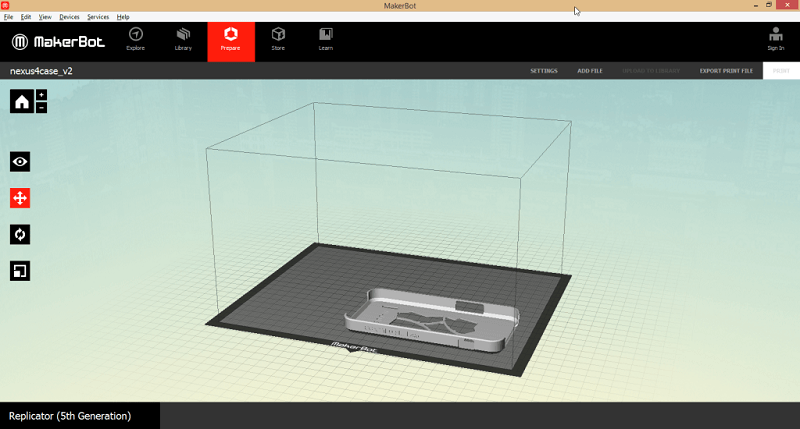The width and height of the screenshot is (800, 429).
Task: Click the MakerBot app icon in title bar
Action: pyautogui.click(x=5, y=5)
